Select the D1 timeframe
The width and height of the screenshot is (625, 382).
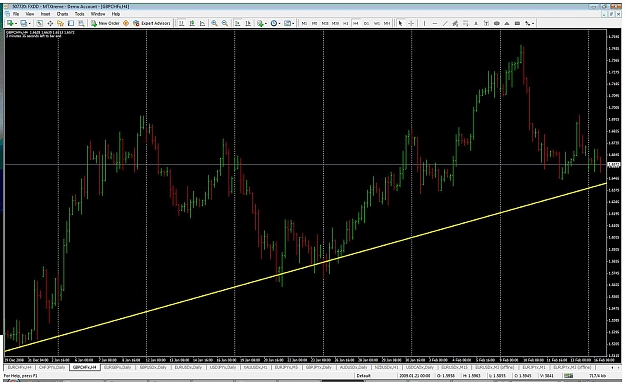[366, 23]
